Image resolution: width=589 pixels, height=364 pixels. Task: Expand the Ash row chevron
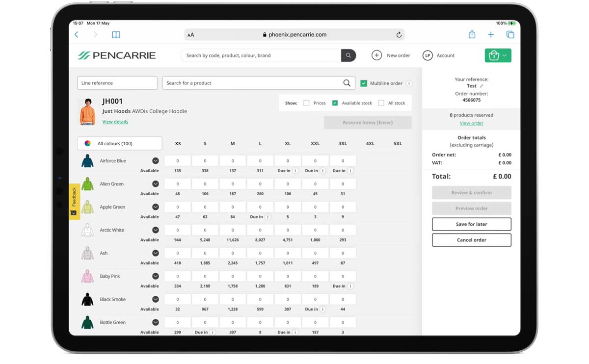pyautogui.click(x=156, y=253)
